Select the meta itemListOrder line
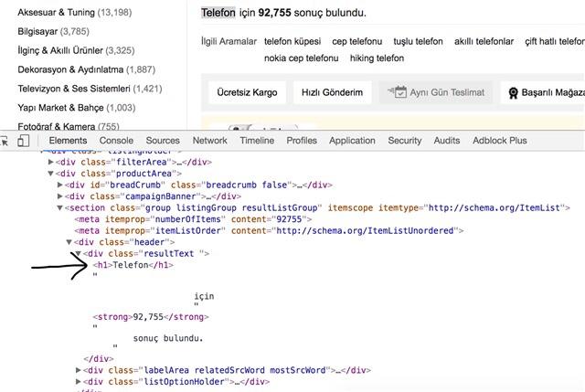 click(269, 231)
